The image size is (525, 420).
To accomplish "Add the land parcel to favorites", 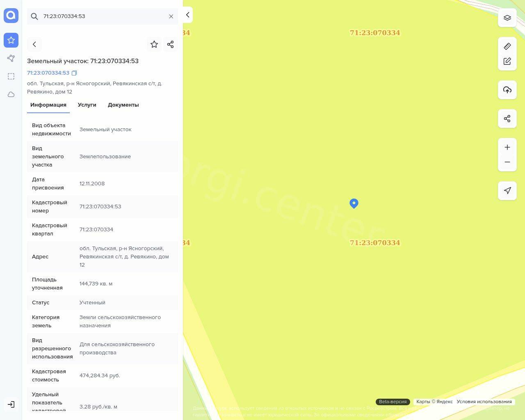I will [x=154, y=44].
